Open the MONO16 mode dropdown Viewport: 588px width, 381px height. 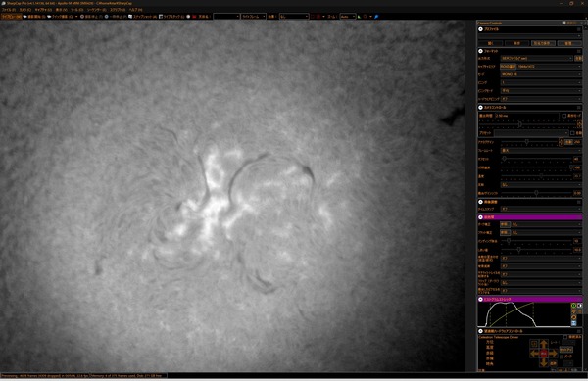[x=541, y=74]
